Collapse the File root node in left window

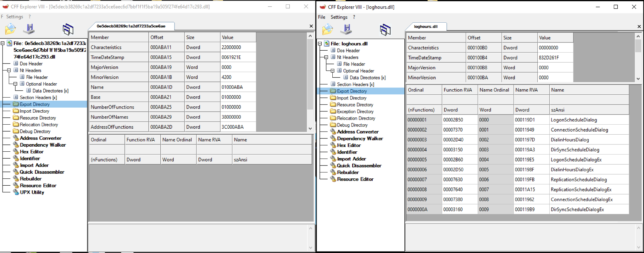(3, 43)
